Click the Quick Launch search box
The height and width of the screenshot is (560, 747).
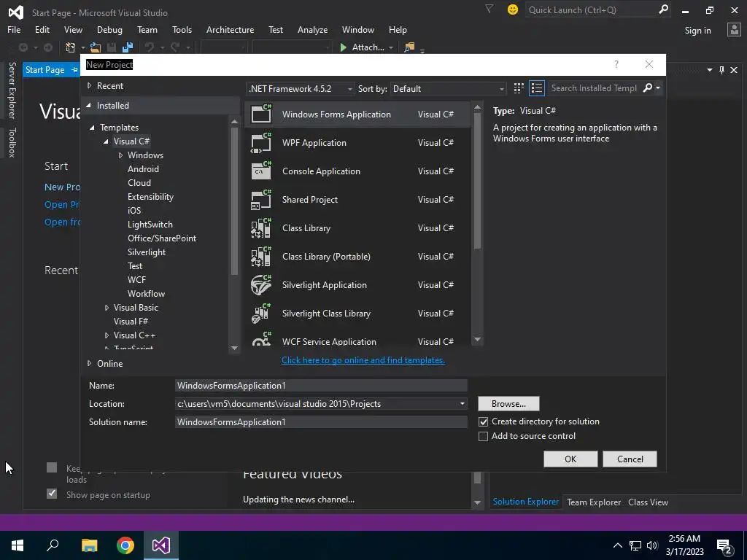click(591, 9)
